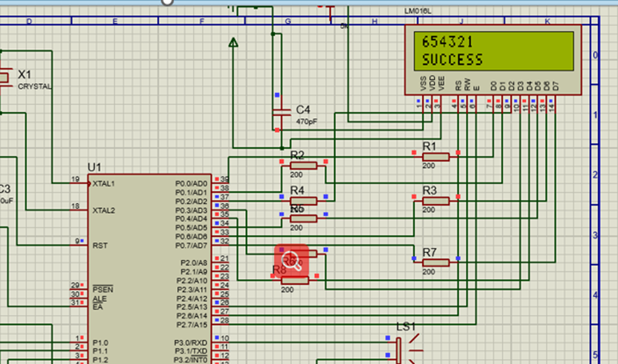Click the 'RS' pin on the LCD

(458, 86)
